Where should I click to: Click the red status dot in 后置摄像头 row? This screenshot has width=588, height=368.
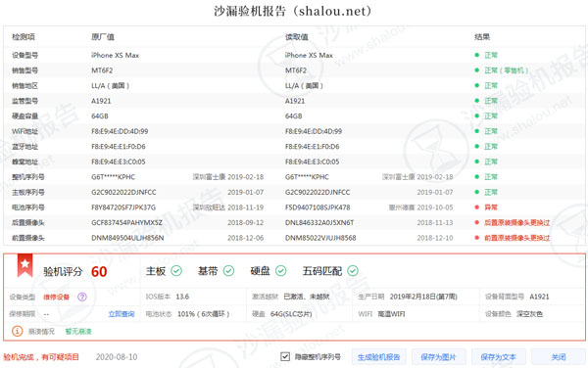click(x=477, y=222)
